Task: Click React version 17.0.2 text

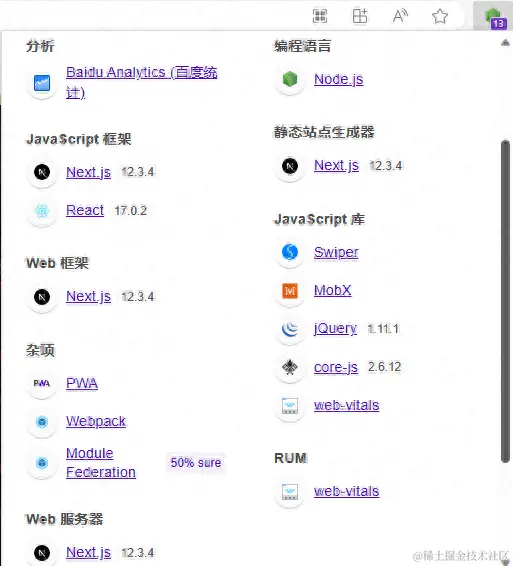Action: [131, 210]
